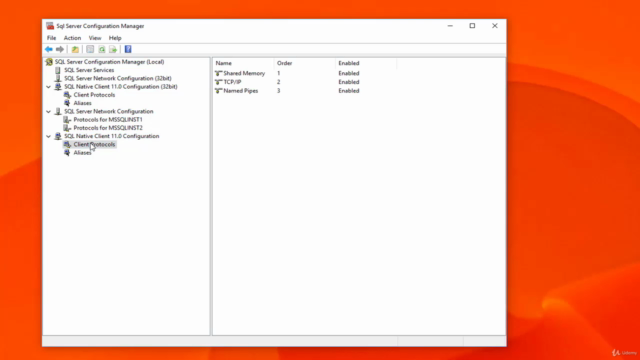Image resolution: width=640 pixels, height=360 pixels.
Task: Select the last Aliases item in the tree
Action: coord(82,153)
